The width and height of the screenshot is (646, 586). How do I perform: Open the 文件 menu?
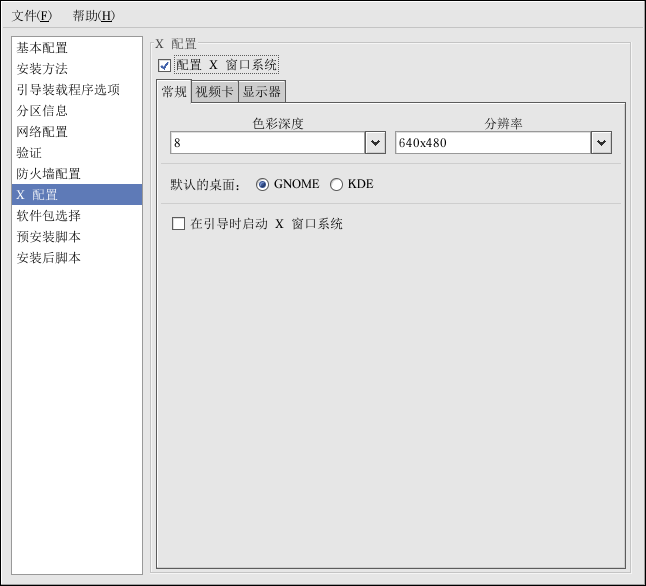(x=31, y=15)
